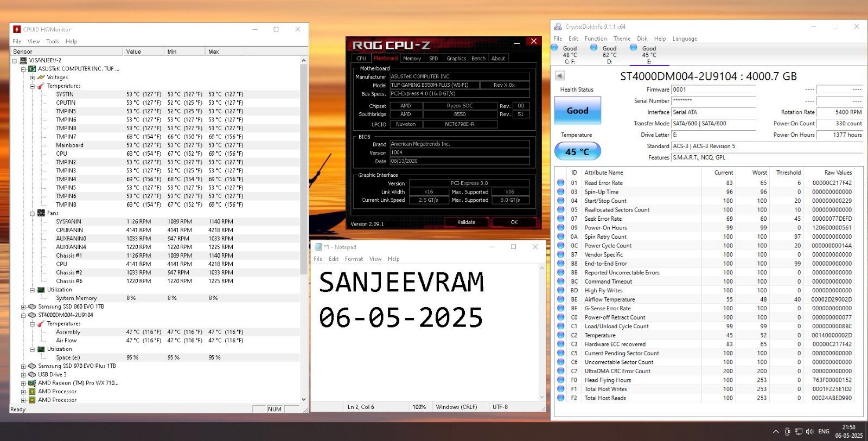This screenshot has width=868, height=441.
Task: Switch to CPU tab in ROG CPU-Z
Action: tap(361, 58)
